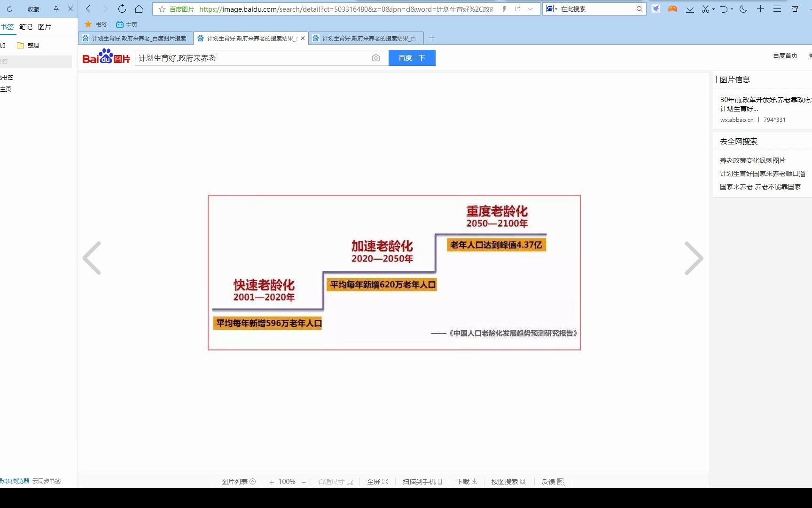
Task: Open the 反馈 feedback button
Action: click(553, 482)
